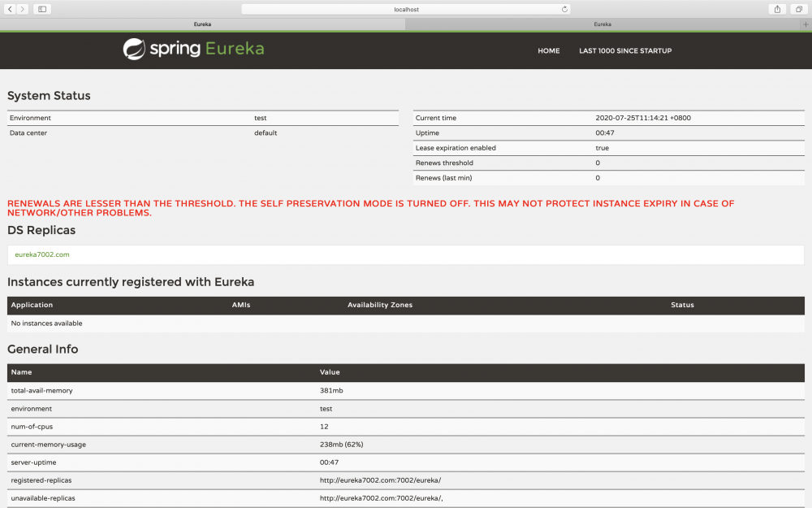
Task: Click inside the localhost address bar
Action: [406, 9]
